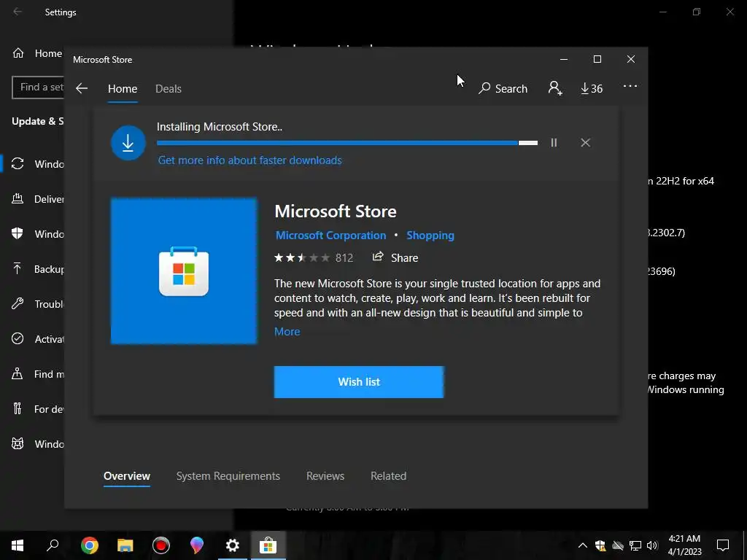Open the notification center icon
The image size is (747, 560).
click(x=723, y=545)
